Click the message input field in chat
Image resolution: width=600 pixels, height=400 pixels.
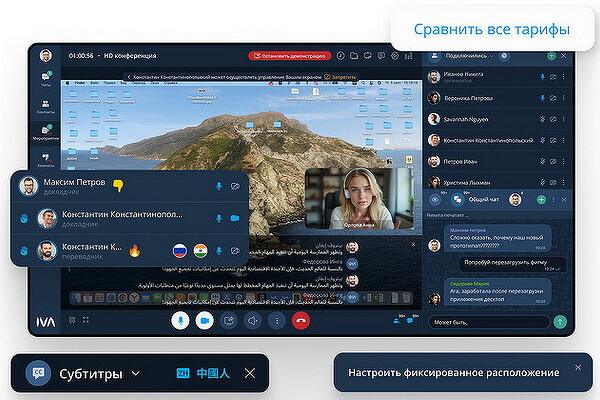[x=485, y=322]
